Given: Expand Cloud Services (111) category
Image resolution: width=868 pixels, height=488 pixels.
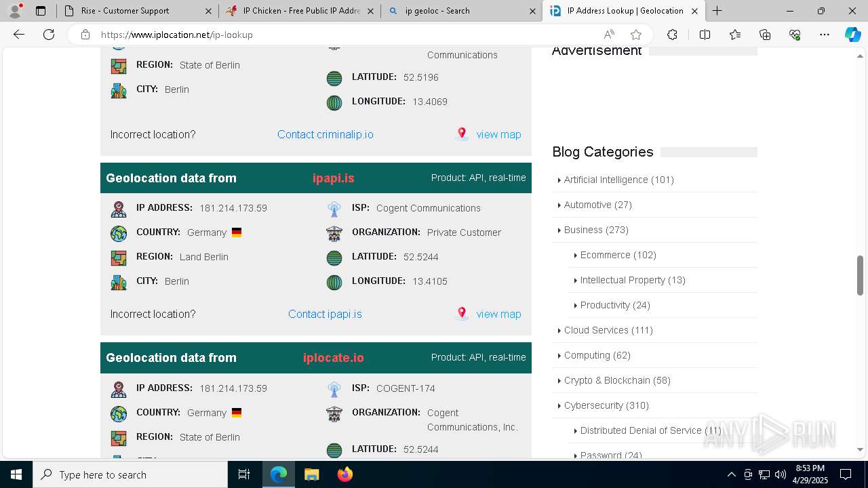Looking at the screenshot, I should (x=608, y=330).
